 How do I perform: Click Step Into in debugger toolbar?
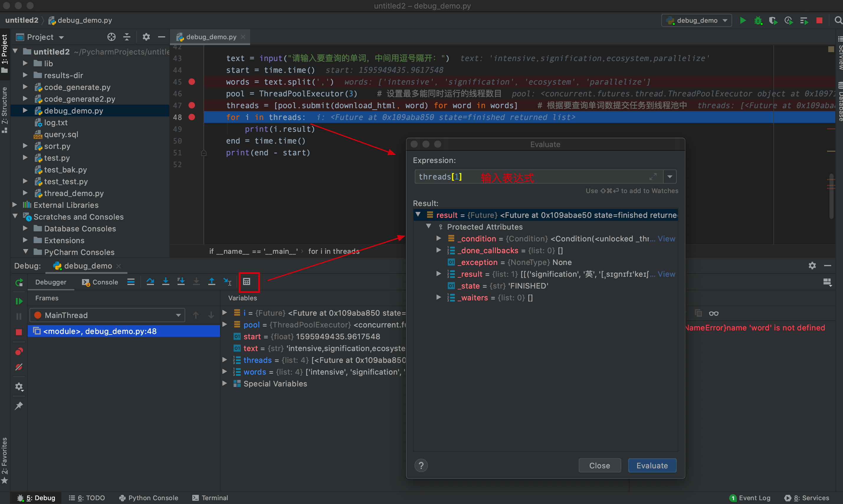(x=165, y=281)
